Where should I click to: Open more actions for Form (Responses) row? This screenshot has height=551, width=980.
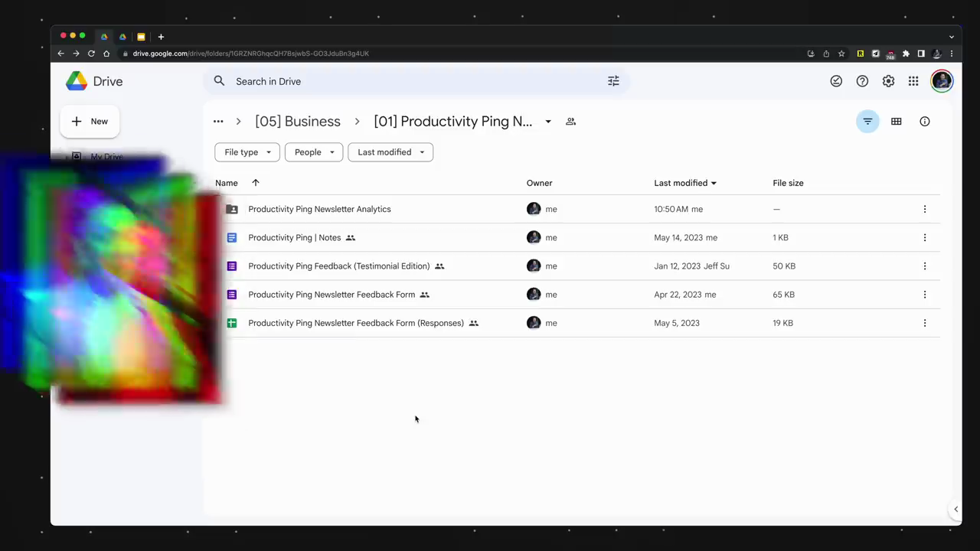[924, 323]
